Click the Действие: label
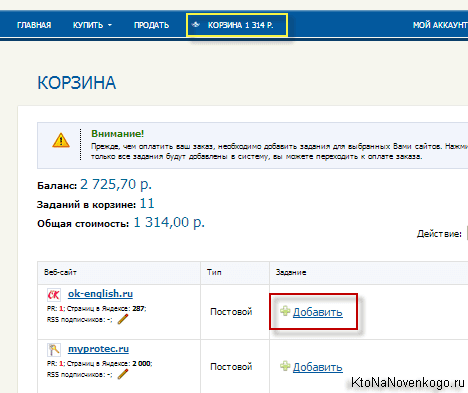468x393 pixels. (439, 234)
